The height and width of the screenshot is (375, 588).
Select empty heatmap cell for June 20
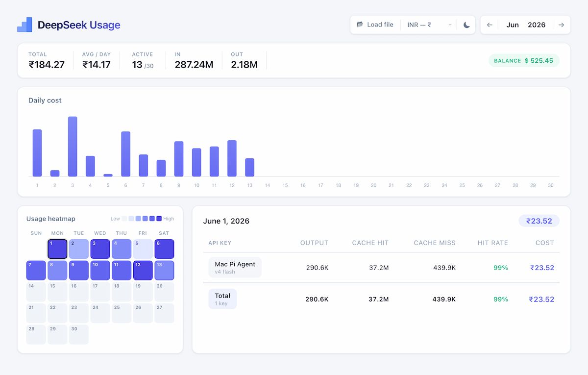coord(164,292)
